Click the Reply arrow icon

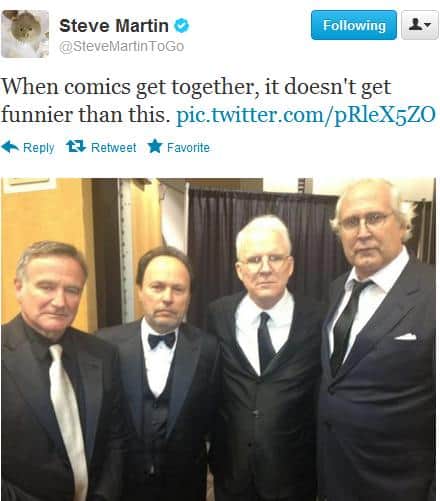tap(10, 147)
